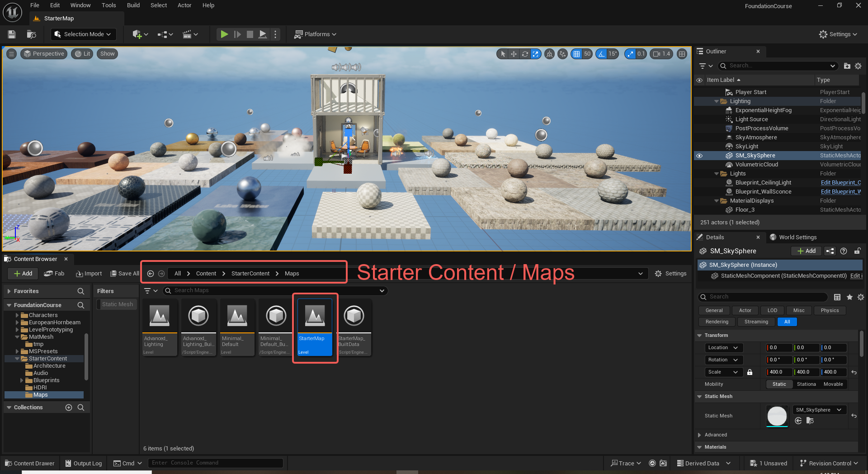Image resolution: width=868 pixels, height=474 pixels.
Task: Click the Eject from player button
Action: point(263,34)
